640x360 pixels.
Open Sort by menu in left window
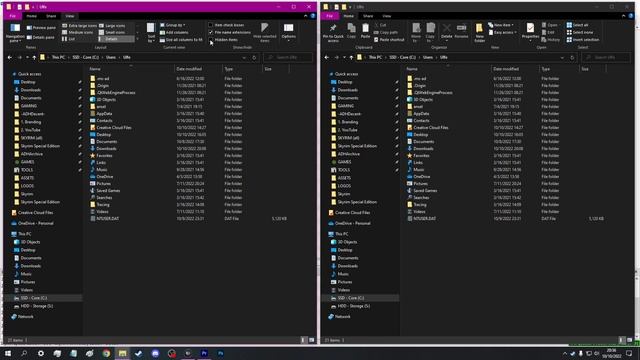click(151, 33)
